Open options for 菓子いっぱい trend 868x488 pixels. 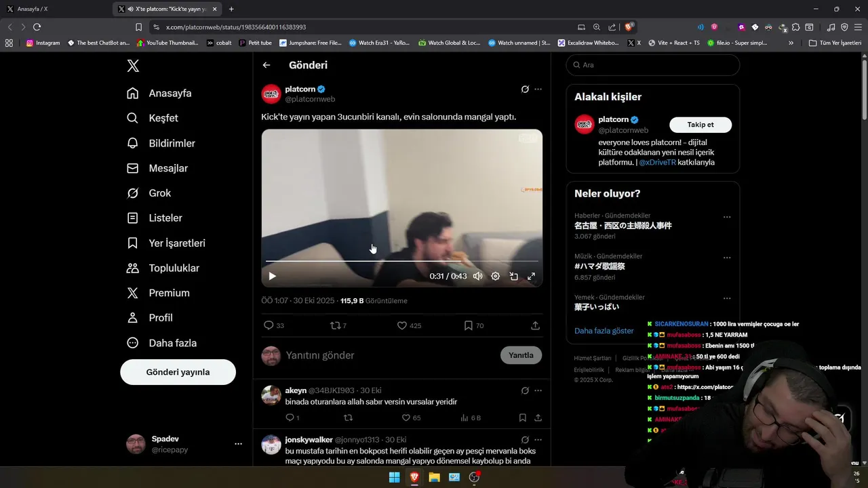point(727,298)
